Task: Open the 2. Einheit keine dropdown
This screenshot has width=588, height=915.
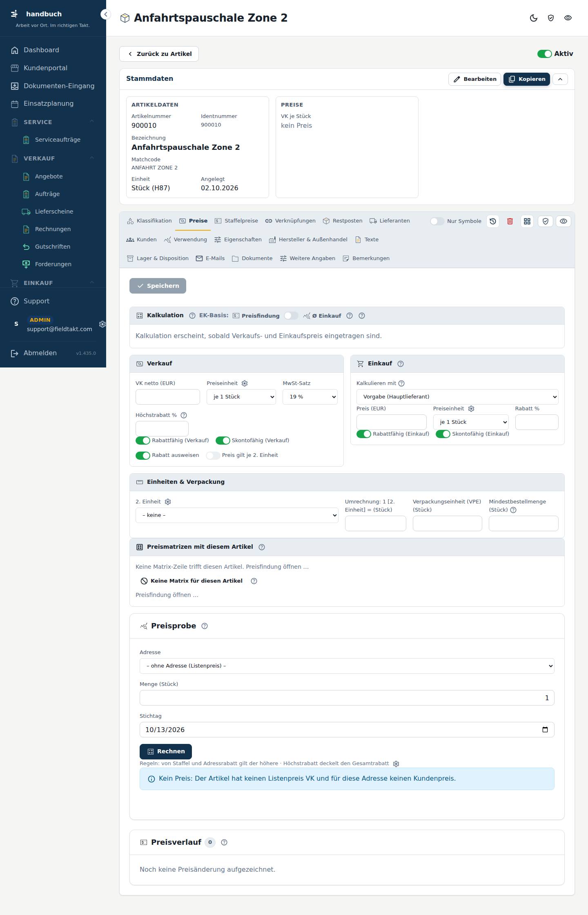Action: (237, 515)
